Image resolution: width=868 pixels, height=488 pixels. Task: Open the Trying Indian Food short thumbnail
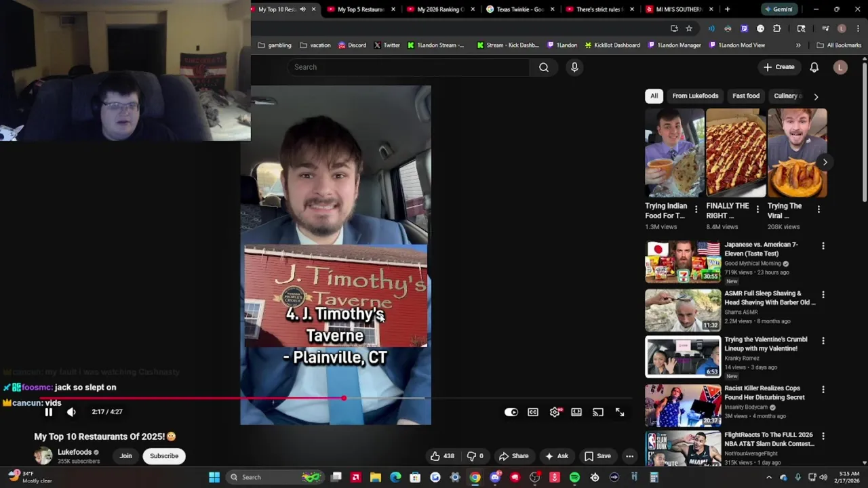pos(675,152)
